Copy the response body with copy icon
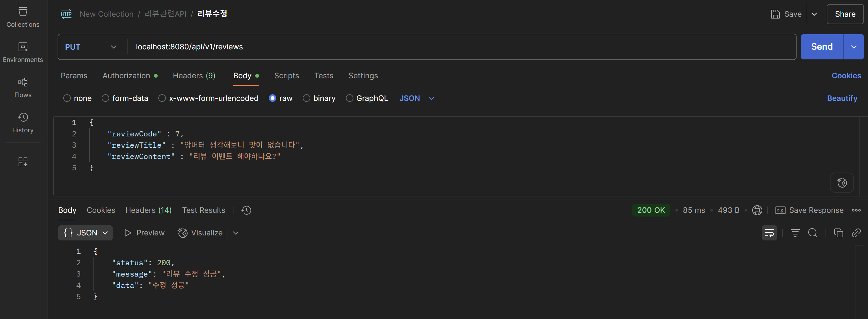868x319 pixels. point(838,233)
